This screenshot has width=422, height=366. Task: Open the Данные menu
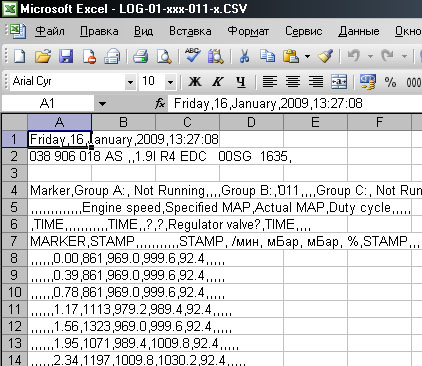click(x=359, y=31)
